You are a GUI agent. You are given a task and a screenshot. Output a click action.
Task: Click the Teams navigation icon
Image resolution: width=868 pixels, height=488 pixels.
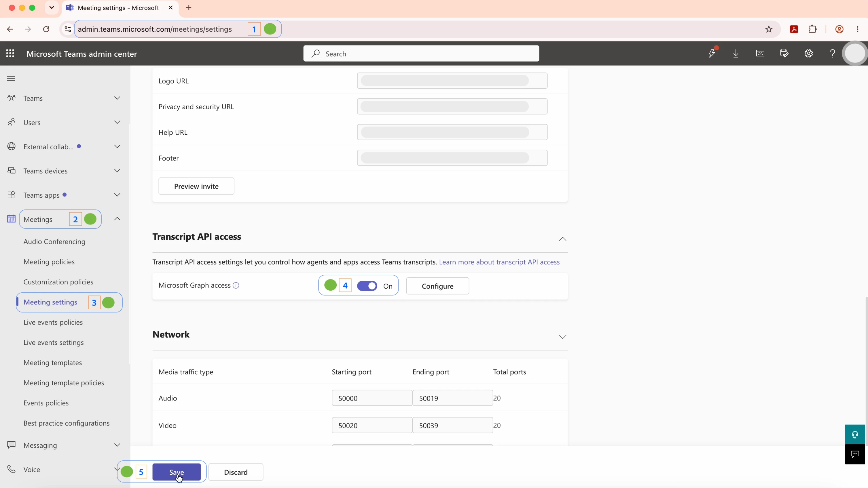click(x=12, y=98)
